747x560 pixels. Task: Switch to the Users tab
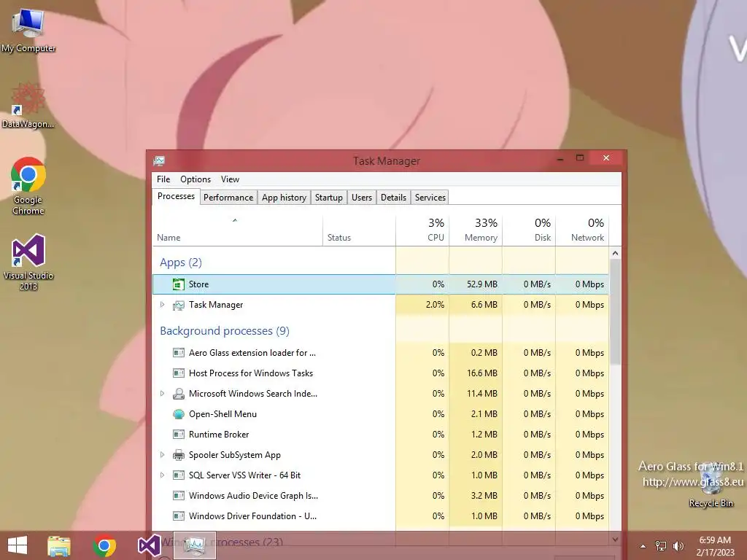click(362, 198)
